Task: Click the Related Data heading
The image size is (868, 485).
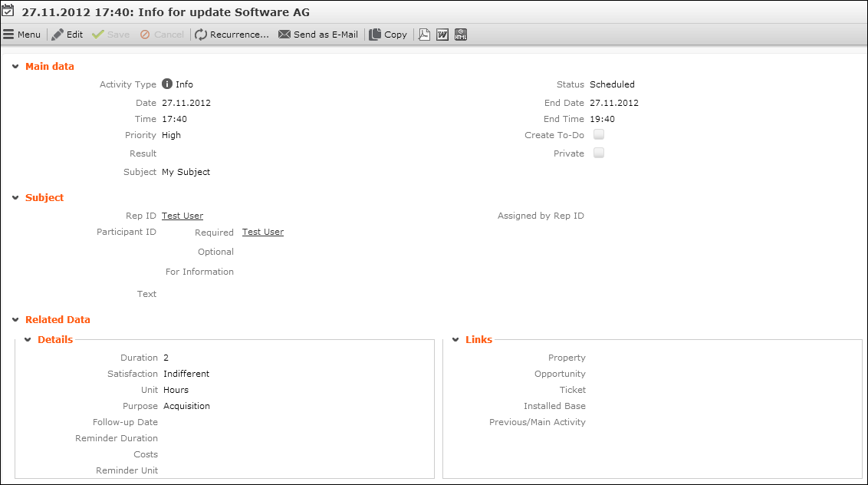Action: [x=58, y=320]
